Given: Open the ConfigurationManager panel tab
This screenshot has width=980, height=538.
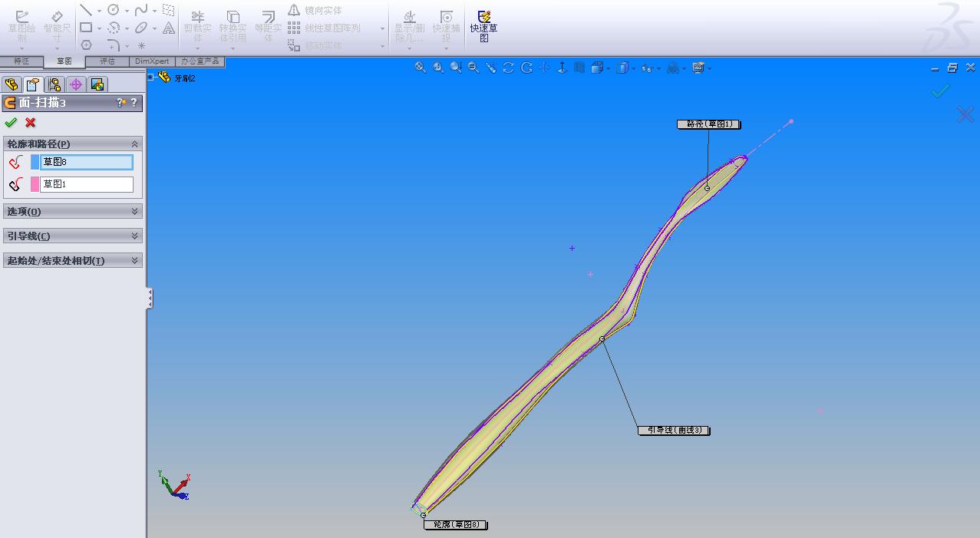Looking at the screenshot, I should (54, 84).
